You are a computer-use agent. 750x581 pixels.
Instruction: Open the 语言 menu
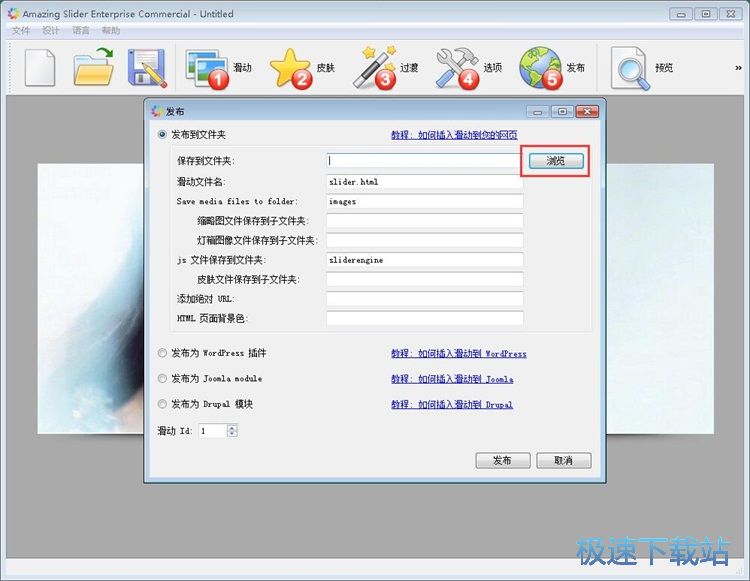pos(81,31)
